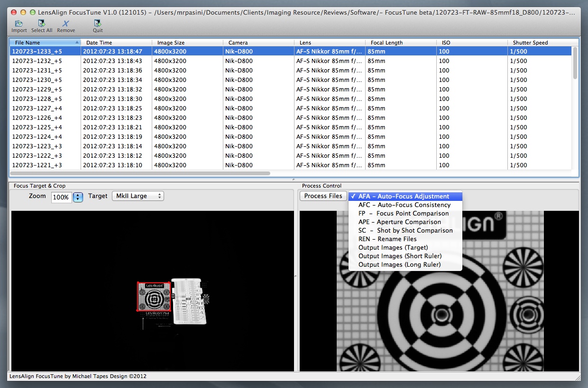Choose SC - Shot by Shot Comparison
The height and width of the screenshot is (388, 588).
tap(405, 231)
